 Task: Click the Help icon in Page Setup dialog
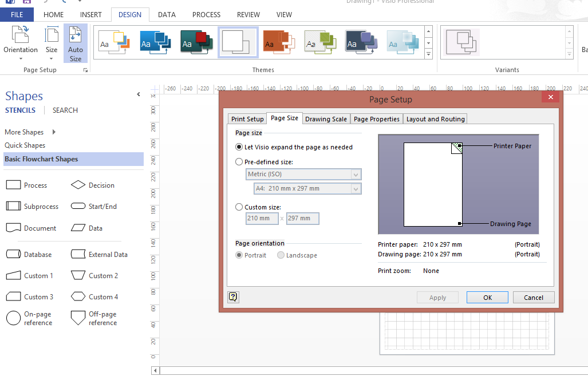(233, 297)
